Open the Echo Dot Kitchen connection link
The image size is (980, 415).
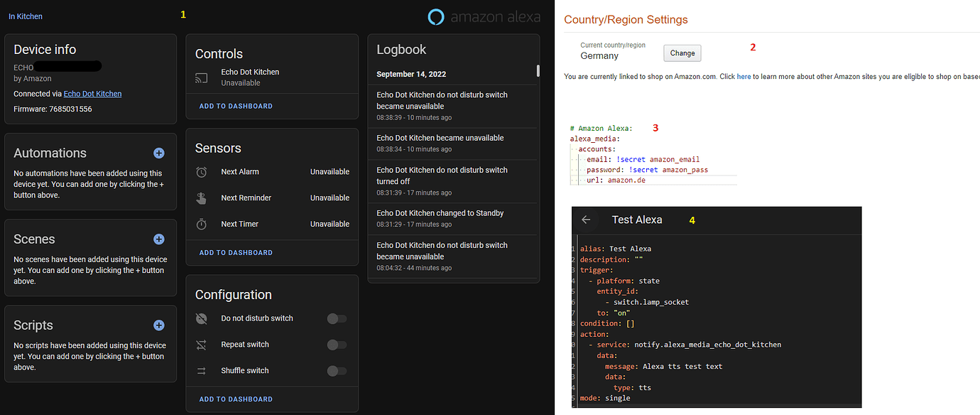[92, 93]
